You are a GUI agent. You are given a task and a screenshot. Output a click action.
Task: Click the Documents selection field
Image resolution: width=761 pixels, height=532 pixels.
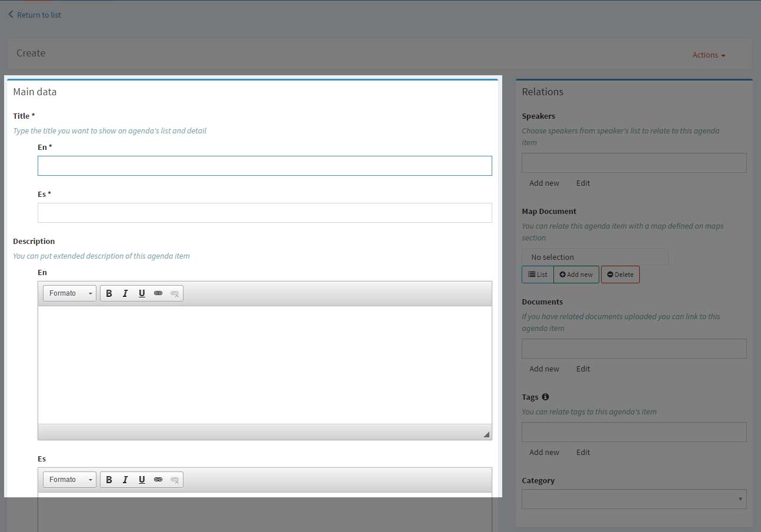coord(634,349)
